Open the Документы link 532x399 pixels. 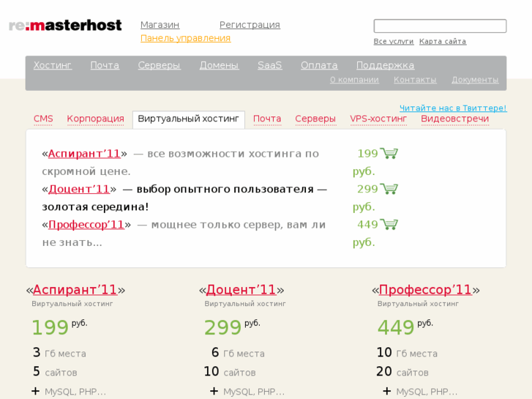click(x=475, y=80)
